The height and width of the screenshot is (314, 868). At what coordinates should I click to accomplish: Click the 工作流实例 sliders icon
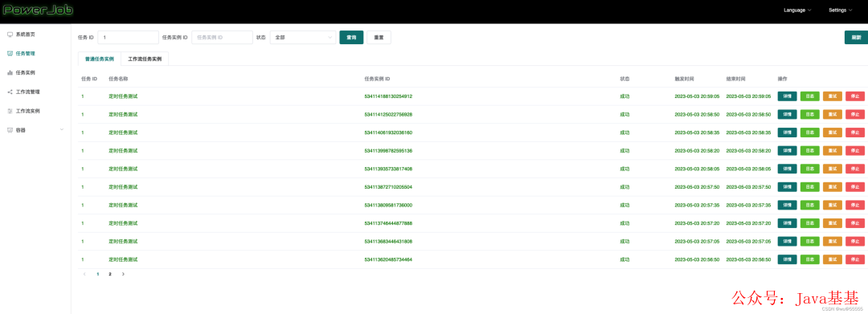pos(10,111)
